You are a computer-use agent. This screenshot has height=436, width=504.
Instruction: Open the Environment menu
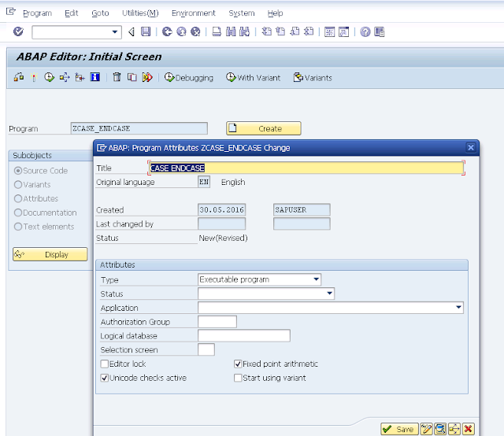(x=193, y=13)
